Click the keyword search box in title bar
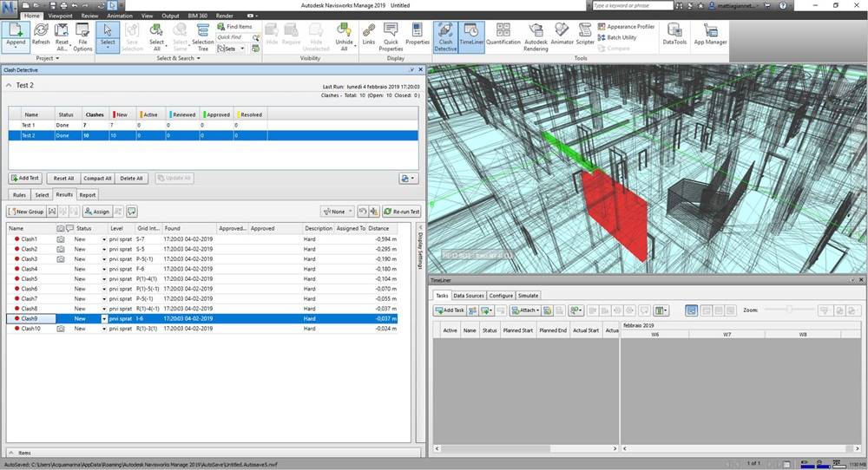 click(x=632, y=5)
